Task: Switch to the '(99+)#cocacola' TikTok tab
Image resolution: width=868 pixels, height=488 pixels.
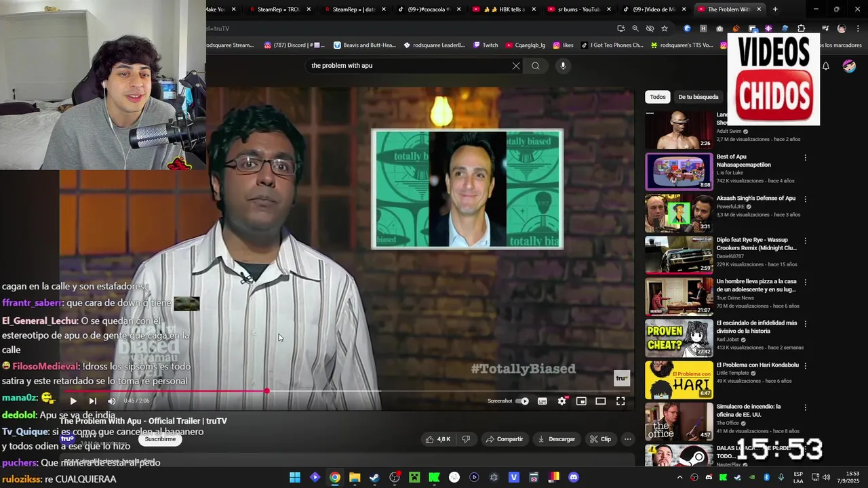Action: tap(430, 9)
